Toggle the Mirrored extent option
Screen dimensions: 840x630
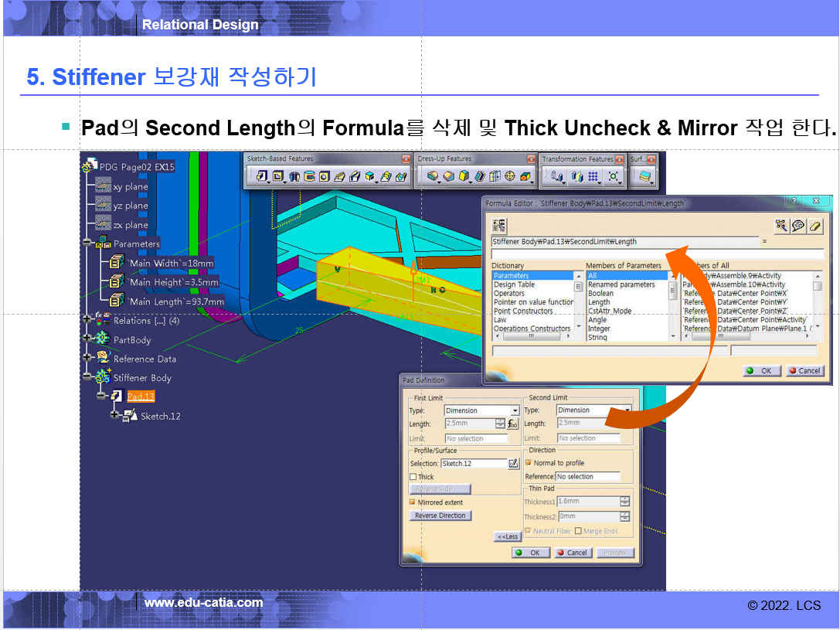pos(413,502)
